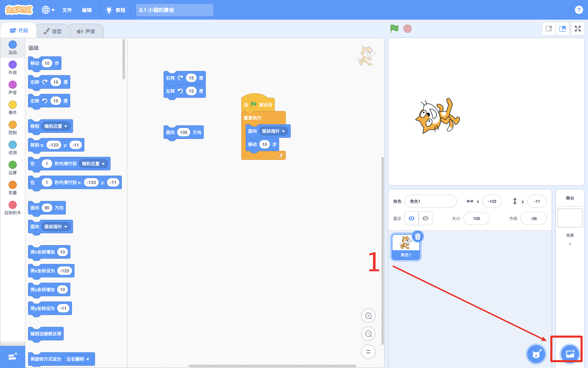Click the 方向 value field -26
This screenshot has width=588, height=368.
pos(533,218)
